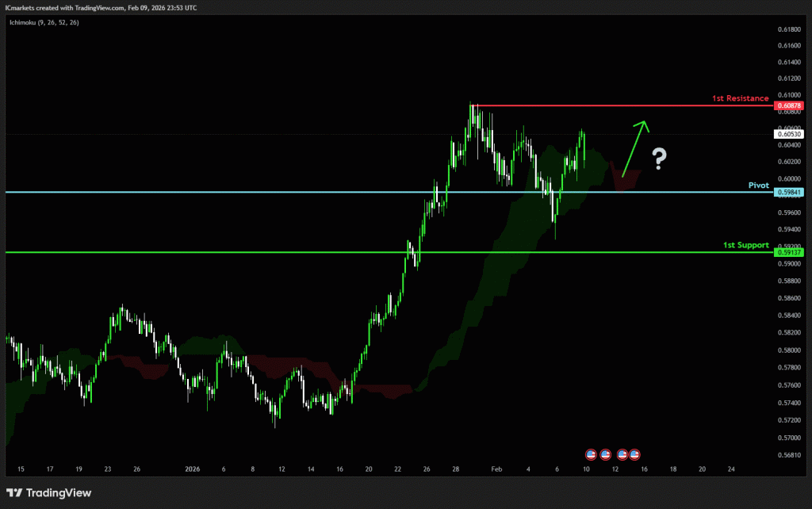Click the TradingView logo at bottom left
Image resolution: width=812 pixels, height=509 pixels.
click(49, 493)
